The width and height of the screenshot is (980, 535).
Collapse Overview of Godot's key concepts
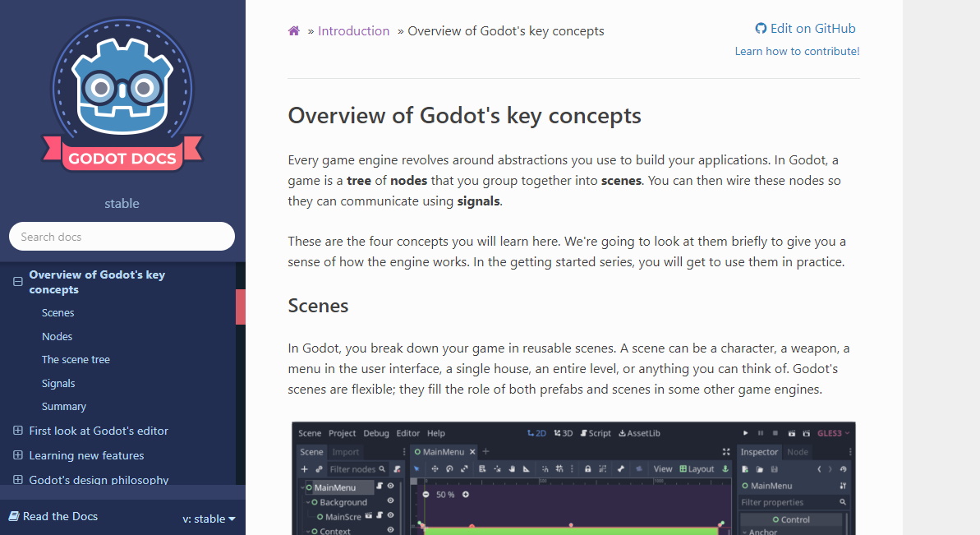pyautogui.click(x=16, y=280)
